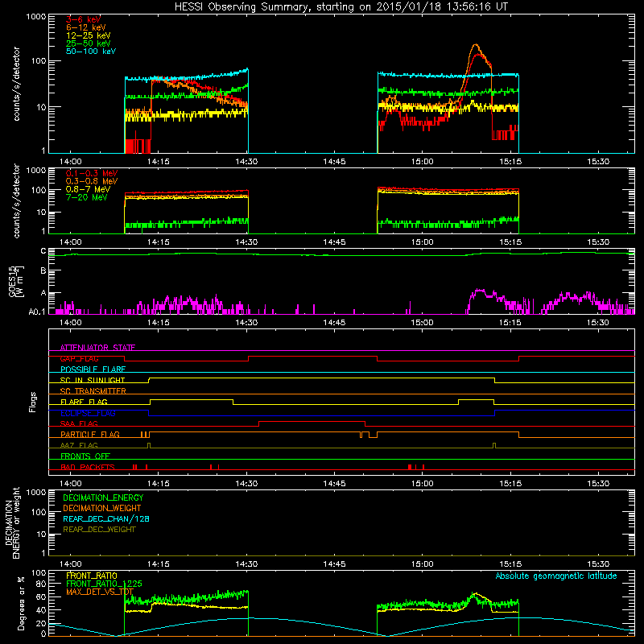Select the green "25-50 keV" legend label
644x644 pixels.
point(89,43)
